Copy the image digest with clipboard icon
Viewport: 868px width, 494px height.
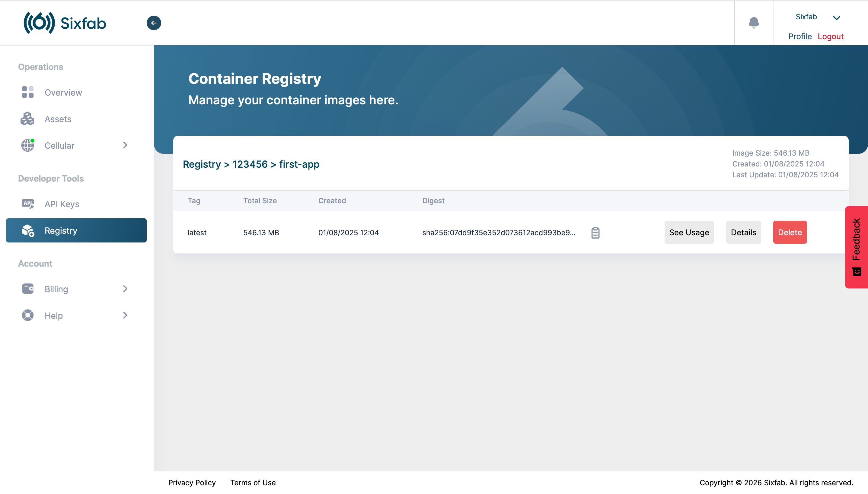click(x=595, y=233)
